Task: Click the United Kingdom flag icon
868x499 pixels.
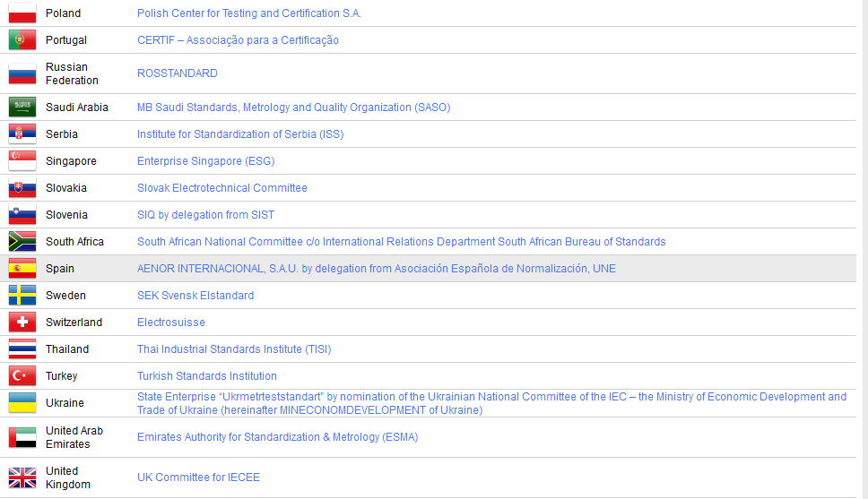Action: pyautogui.click(x=22, y=477)
